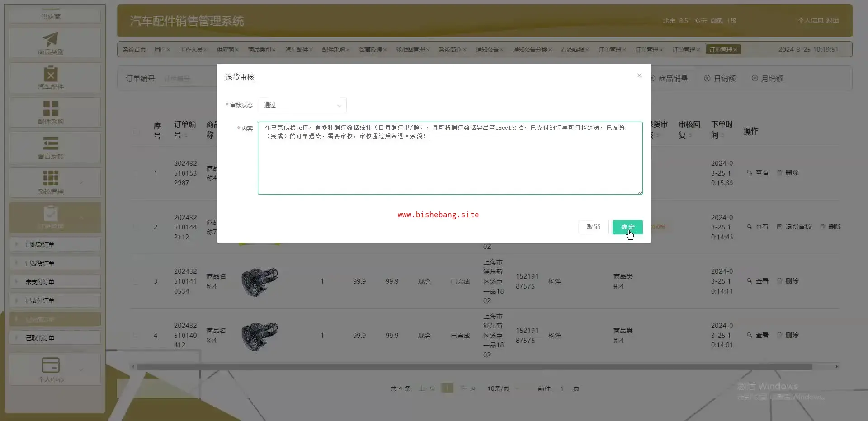Click 查看 for order row 4
This screenshot has width=868, height=421.
[758, 335]
